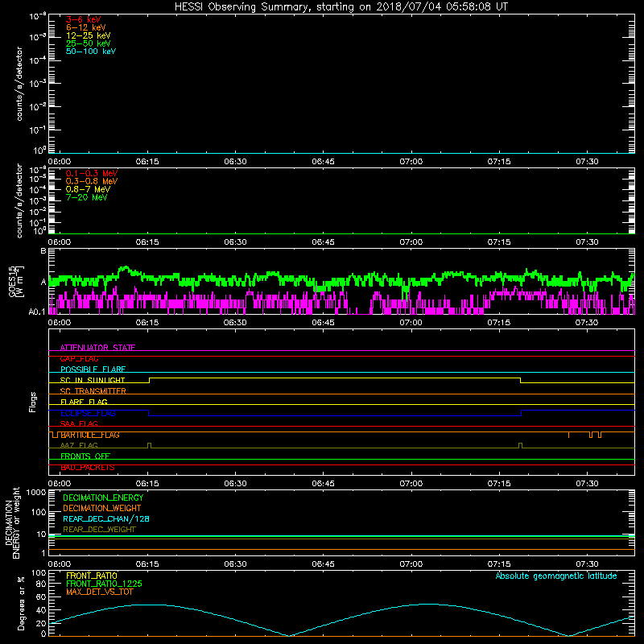Select the PARTICLE_FLAG label
Screen dimensions: 644x644
(x=90, y=435)
